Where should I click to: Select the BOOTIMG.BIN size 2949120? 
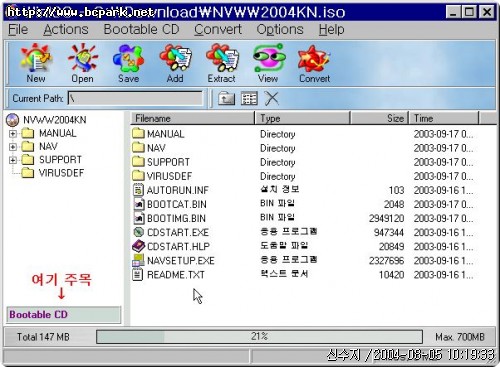tap(386, 218)
